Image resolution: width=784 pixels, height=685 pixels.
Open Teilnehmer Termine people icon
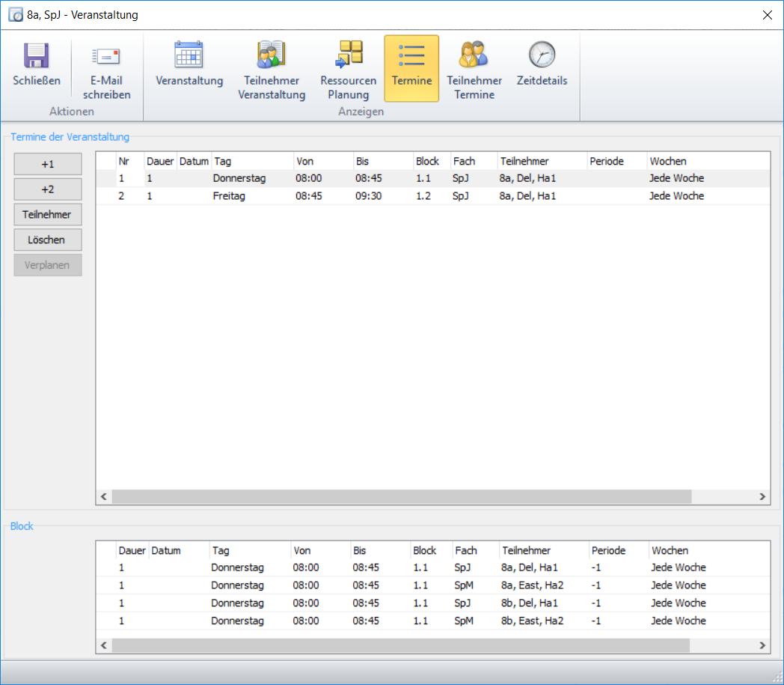[x=474, y=55]
